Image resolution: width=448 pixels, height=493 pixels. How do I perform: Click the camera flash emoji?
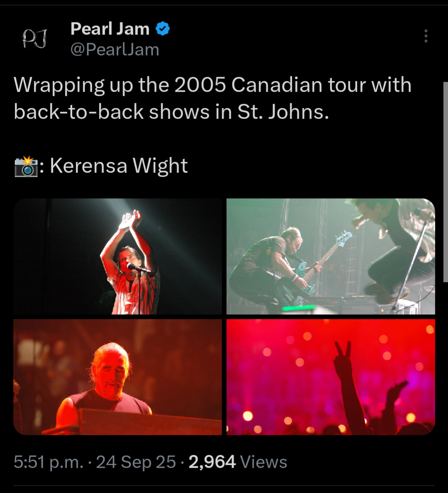26,166
